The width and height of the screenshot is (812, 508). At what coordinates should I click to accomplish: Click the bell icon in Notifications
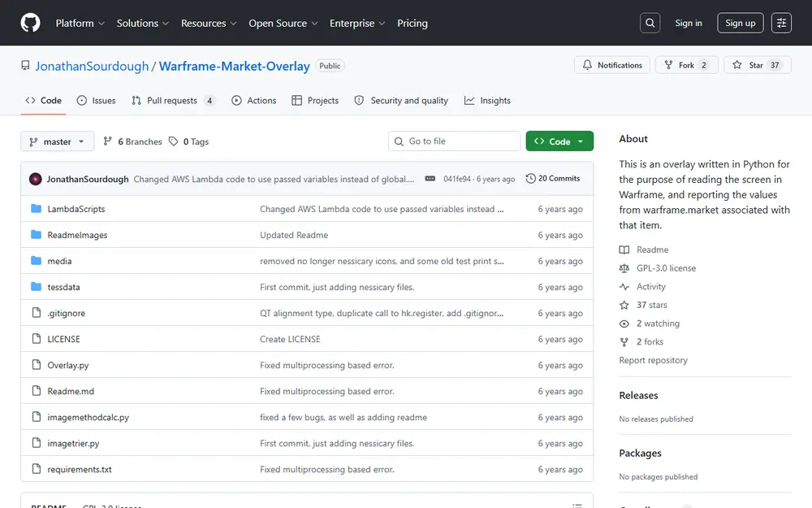pyautogui.click(x=587, y=65)
